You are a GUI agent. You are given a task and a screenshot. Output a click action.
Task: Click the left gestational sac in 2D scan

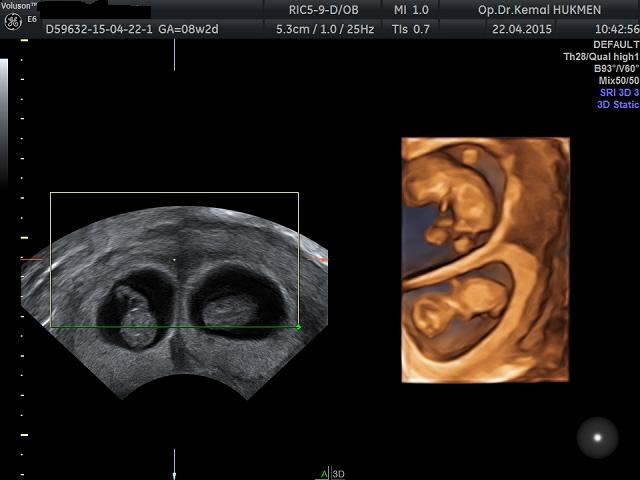click(136, 309)
